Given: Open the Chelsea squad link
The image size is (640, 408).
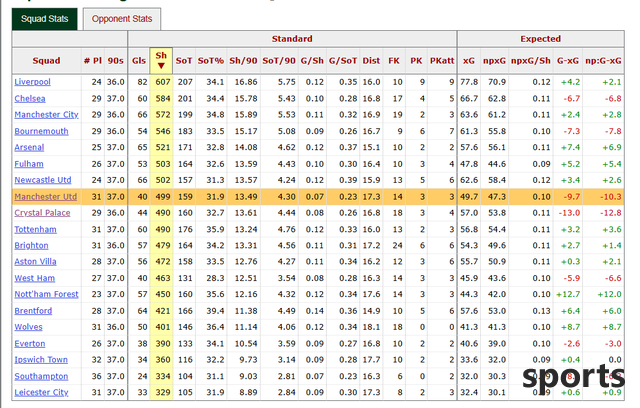Looking at the screenshot, I should (x=30, y=98).
